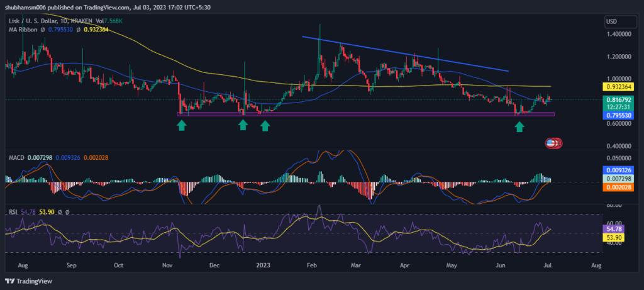The width and height of the screenshot is (644, 290).
Task: Click the Apr label on the time axis
Action: 406,265
